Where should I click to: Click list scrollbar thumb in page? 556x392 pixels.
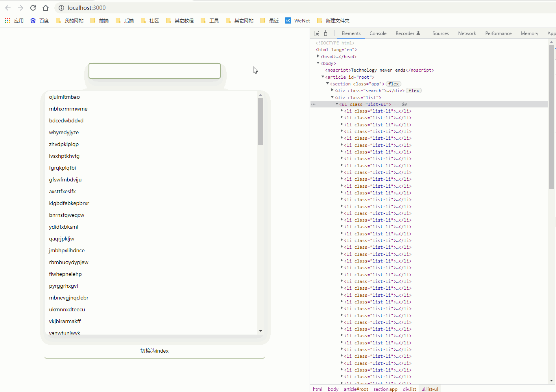tap(260, 122)
